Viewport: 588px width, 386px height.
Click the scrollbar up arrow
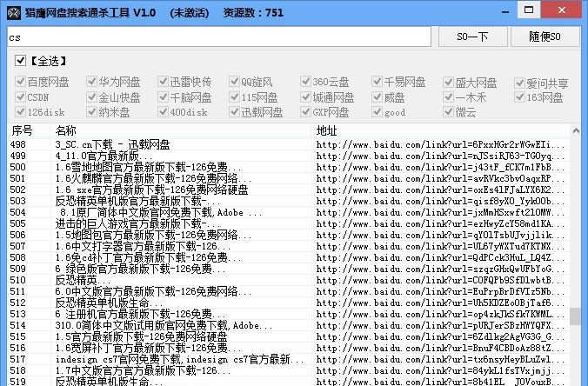tap(576, 130)
